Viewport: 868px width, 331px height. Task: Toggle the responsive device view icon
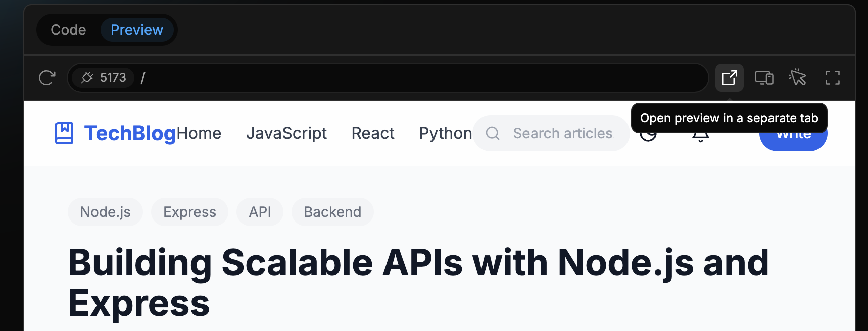(x=764, y=78)
